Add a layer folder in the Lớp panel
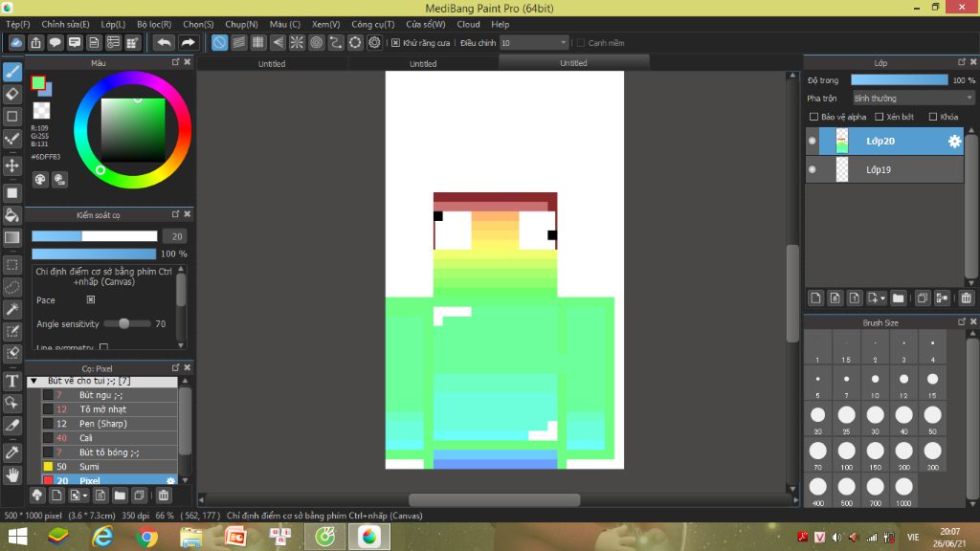Screen dimensions: 980x551 [898, 298]
